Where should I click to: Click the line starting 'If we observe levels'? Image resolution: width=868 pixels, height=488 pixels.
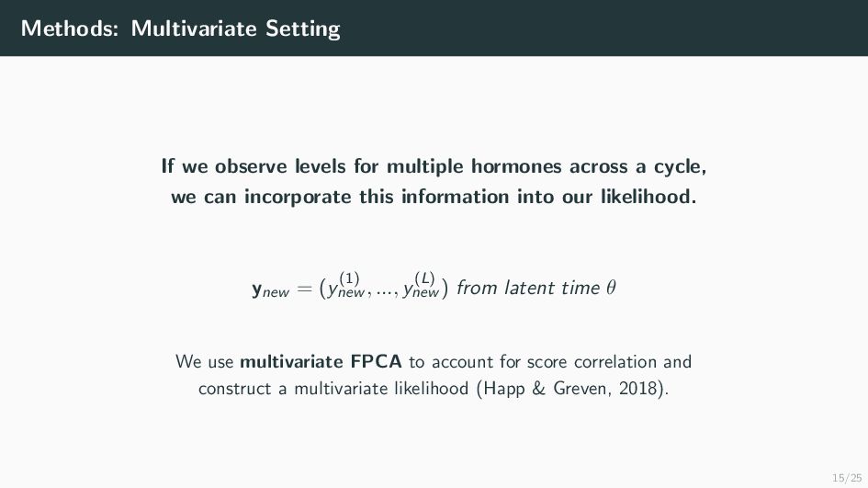tap(434, 167)
